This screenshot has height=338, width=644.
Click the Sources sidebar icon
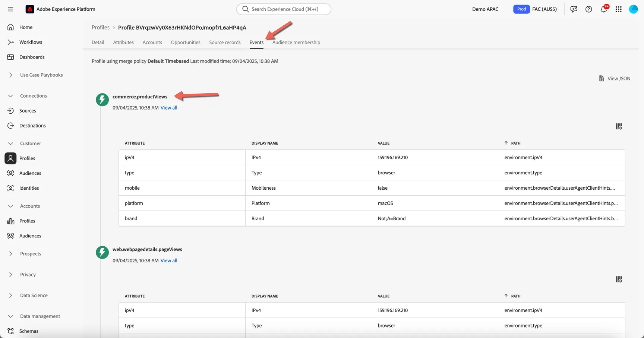pyautogui.click(x=10, y=111)
